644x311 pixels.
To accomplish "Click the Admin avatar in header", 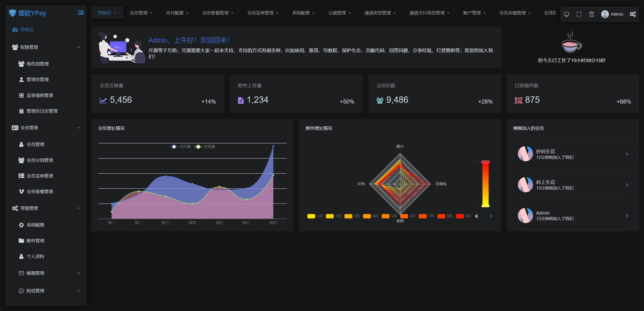I will click(x=605, y=14).
